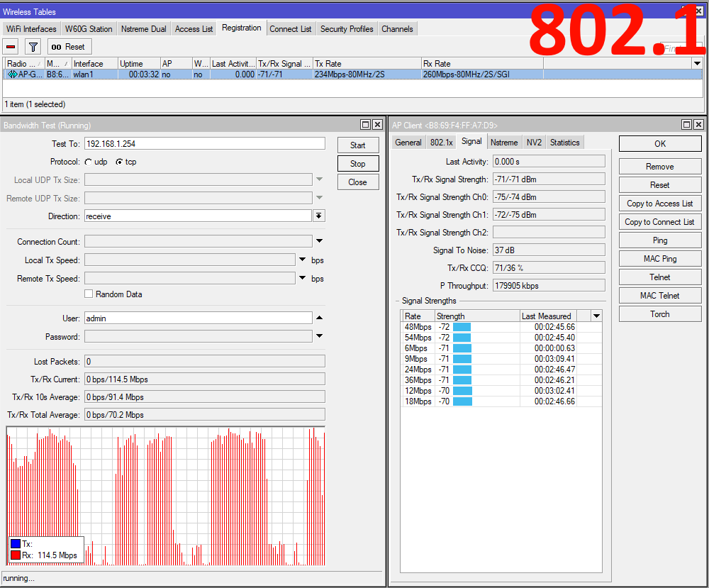Click the Telnet button

tap(660, 277)
